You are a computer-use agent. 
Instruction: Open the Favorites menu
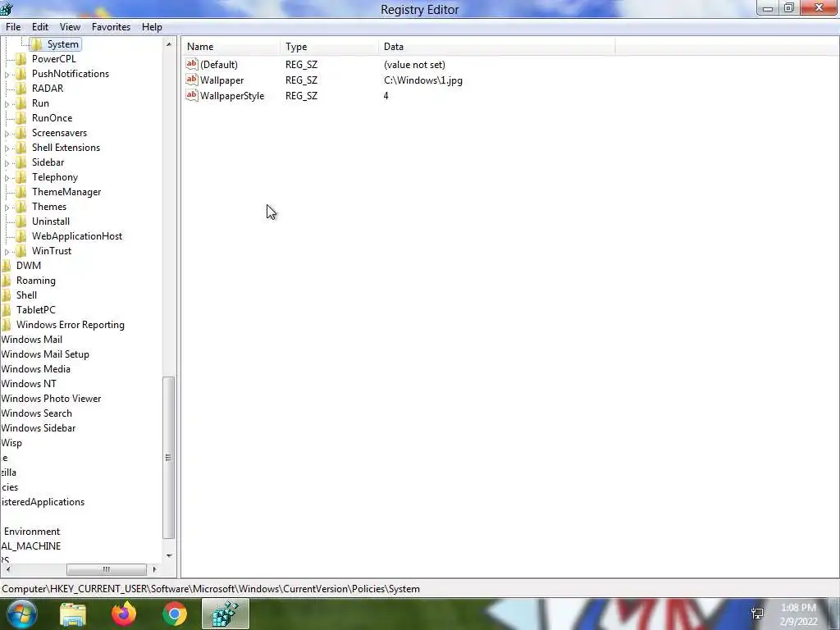point(111,27)
